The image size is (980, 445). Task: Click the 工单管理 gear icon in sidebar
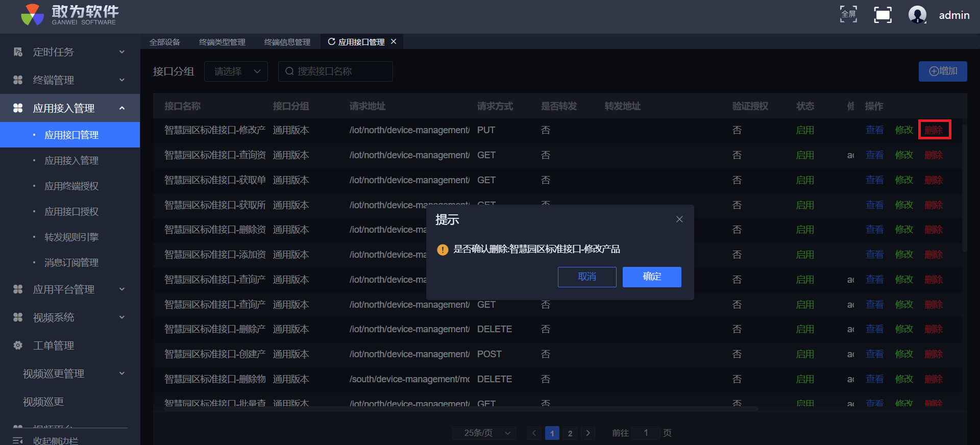(x=18, y=345)
